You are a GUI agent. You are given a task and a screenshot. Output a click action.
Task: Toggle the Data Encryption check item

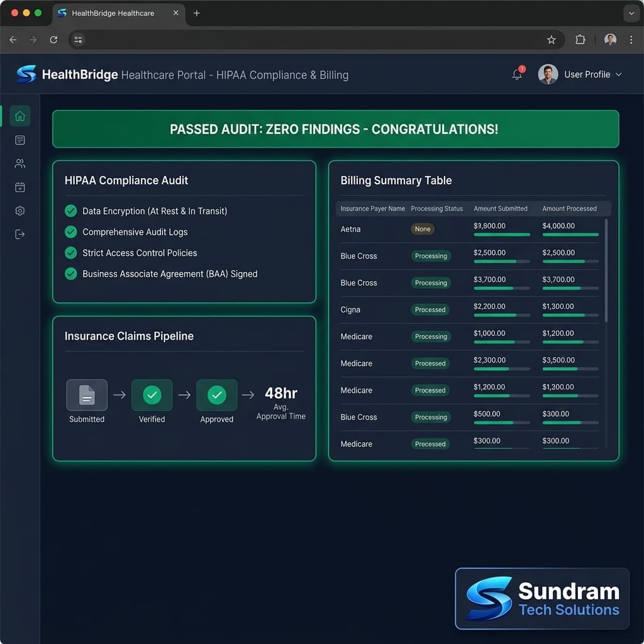tap(70, 211)
